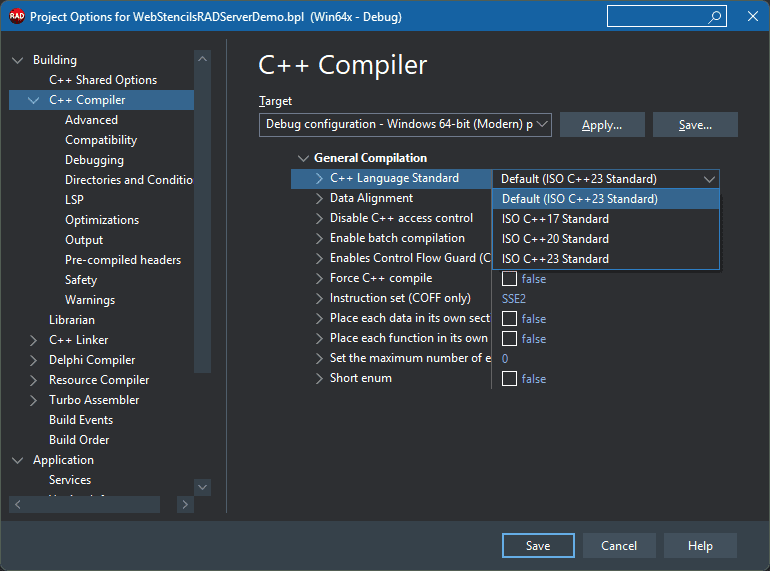Click the Apply... button
Viewport: 770px width, 571px height.
602,125
